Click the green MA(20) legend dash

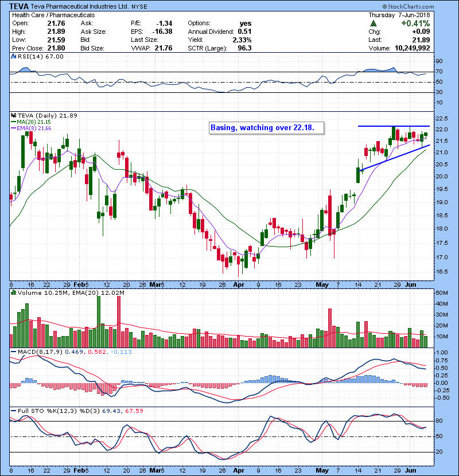[14, 122]
